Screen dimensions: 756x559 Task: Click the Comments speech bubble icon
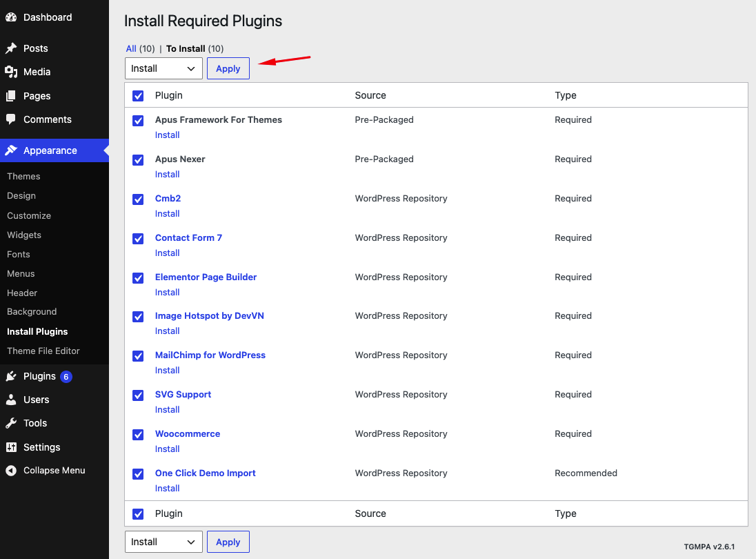pos(11,119)
